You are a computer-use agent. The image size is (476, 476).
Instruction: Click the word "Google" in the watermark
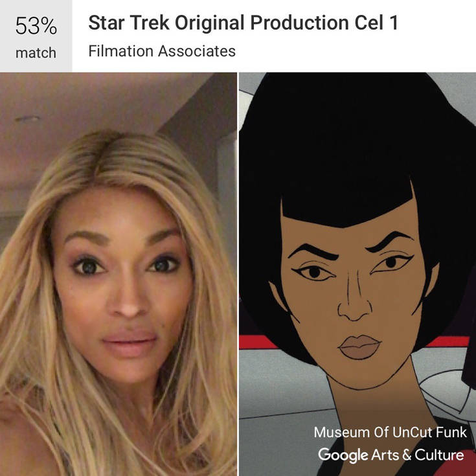343,455
